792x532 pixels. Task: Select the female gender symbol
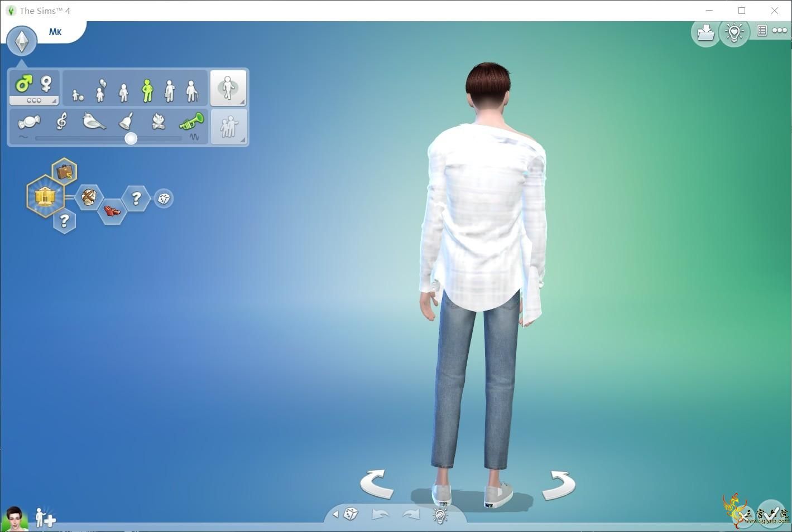click(46, 84)
